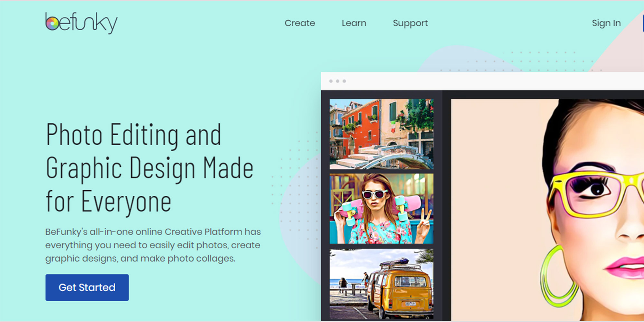Click the cartoonized woman with yellow glasses image
Viewport: 644px width, 322px height.
click(x=547, y=209)
